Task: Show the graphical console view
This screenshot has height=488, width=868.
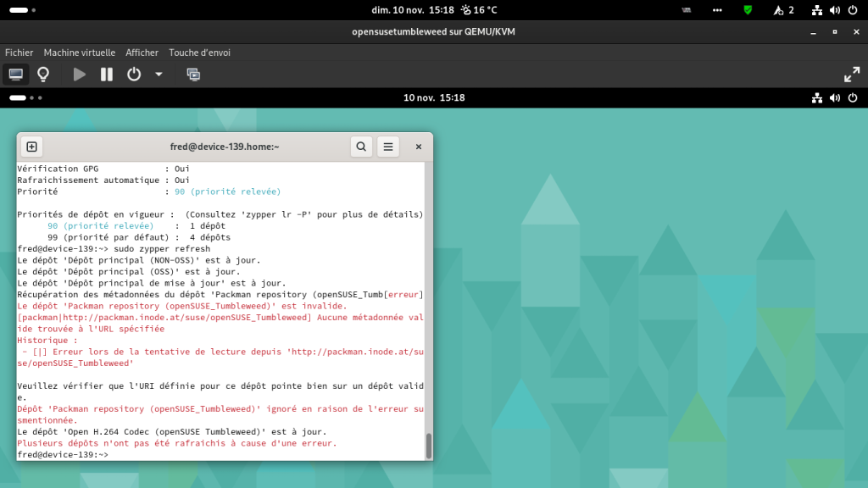Action: click(15, 75)
